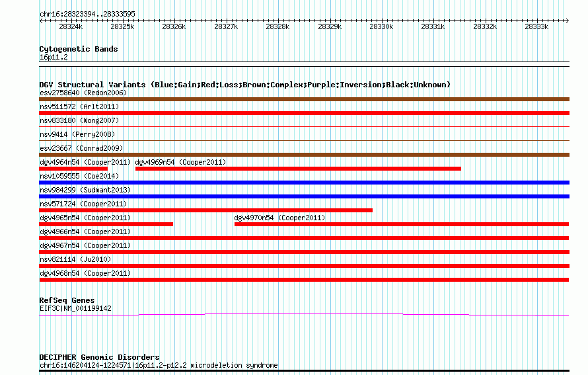Click the red bar for nsv571724
The width and height of the screenshot is (588, 375).
[x=205, y=210]
